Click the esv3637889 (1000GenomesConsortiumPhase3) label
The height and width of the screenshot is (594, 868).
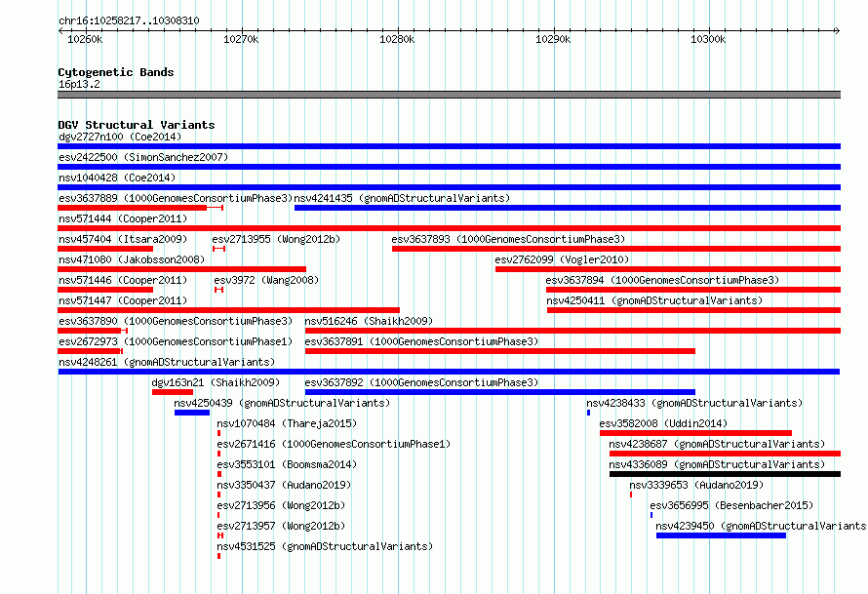click(x=176, y=198)
